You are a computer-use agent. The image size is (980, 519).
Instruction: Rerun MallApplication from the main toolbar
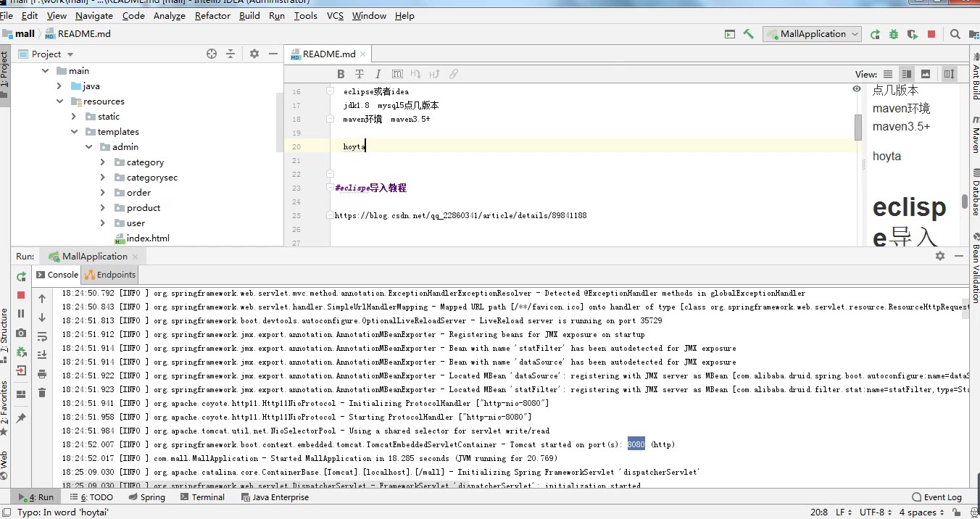[876, 34]
